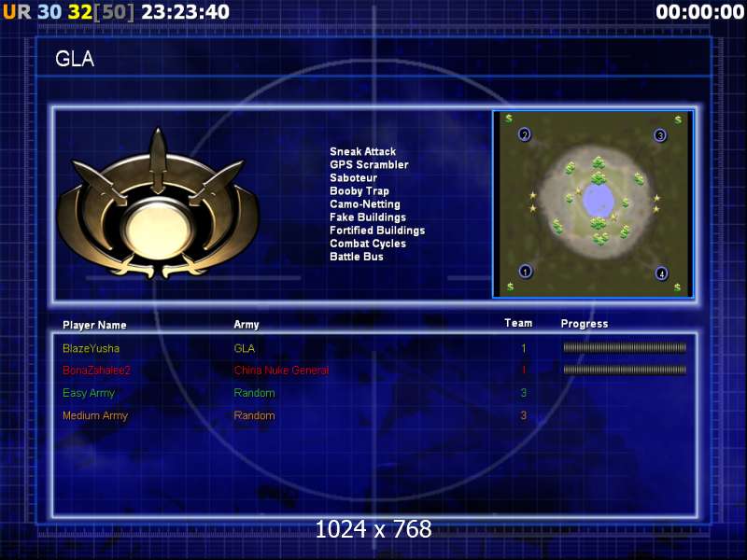Click the Team column header
This screenshot has height=560, width=747.
pyautogui.click(x=518, y=323)
